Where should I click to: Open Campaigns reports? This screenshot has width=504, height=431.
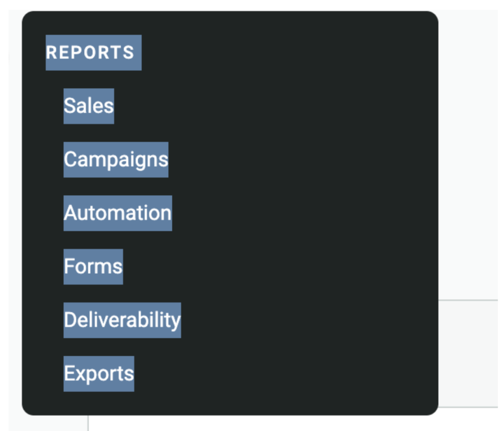coord(116,160)
